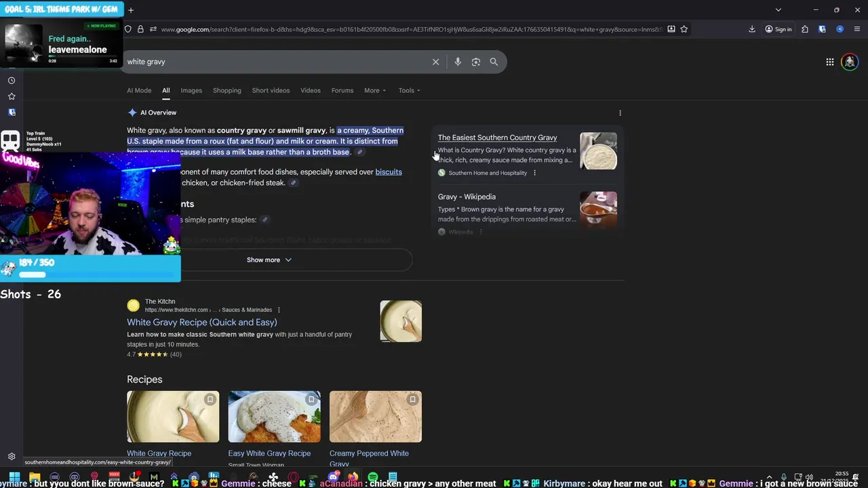This screenshot has height=488, width=868.
Task: Open the new tab with plus button
Action: click(131, 9)
